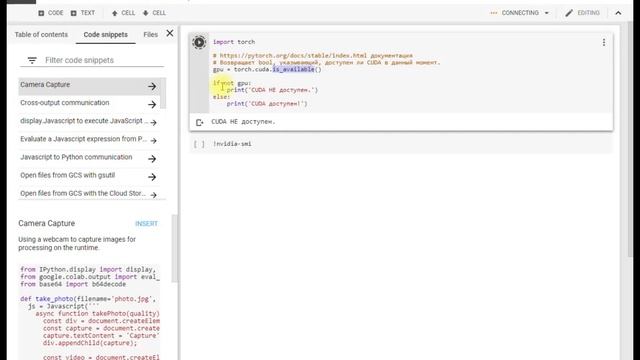Click the cell output toggle icon

pos(200,122)
